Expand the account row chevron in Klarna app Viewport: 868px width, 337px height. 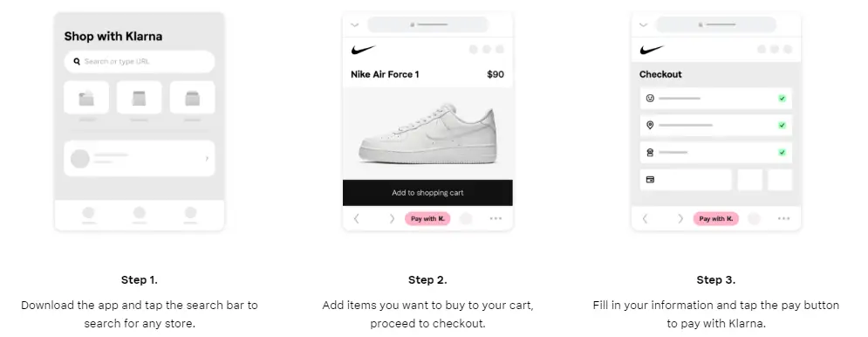click(207, 159)
